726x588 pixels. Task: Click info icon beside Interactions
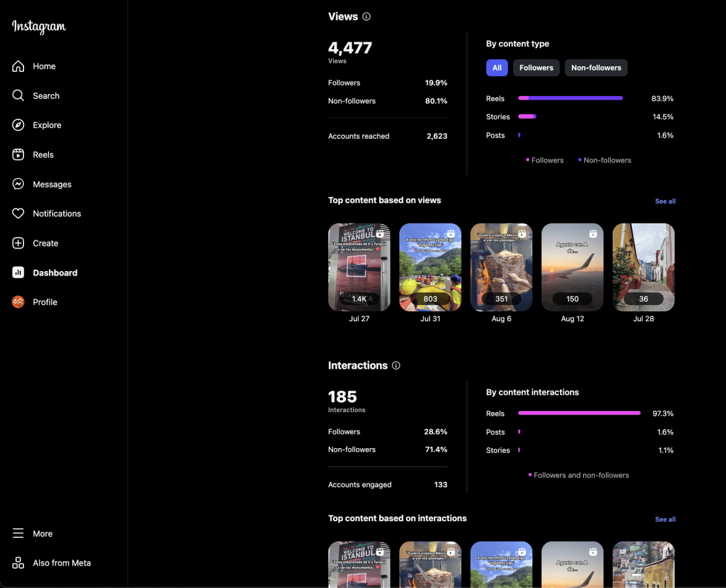point(396,366)
